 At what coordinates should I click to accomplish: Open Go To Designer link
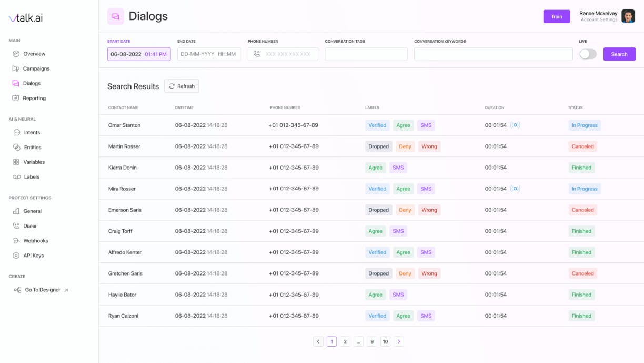coord(41,290)
